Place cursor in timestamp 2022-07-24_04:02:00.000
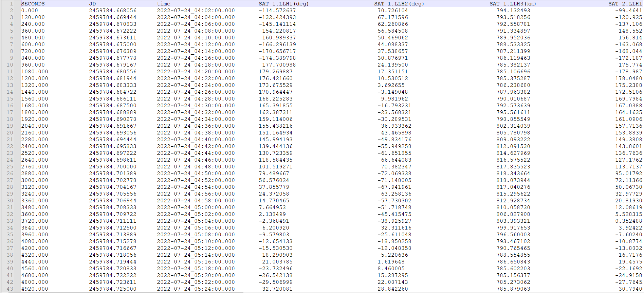 (x=196, y=11)
